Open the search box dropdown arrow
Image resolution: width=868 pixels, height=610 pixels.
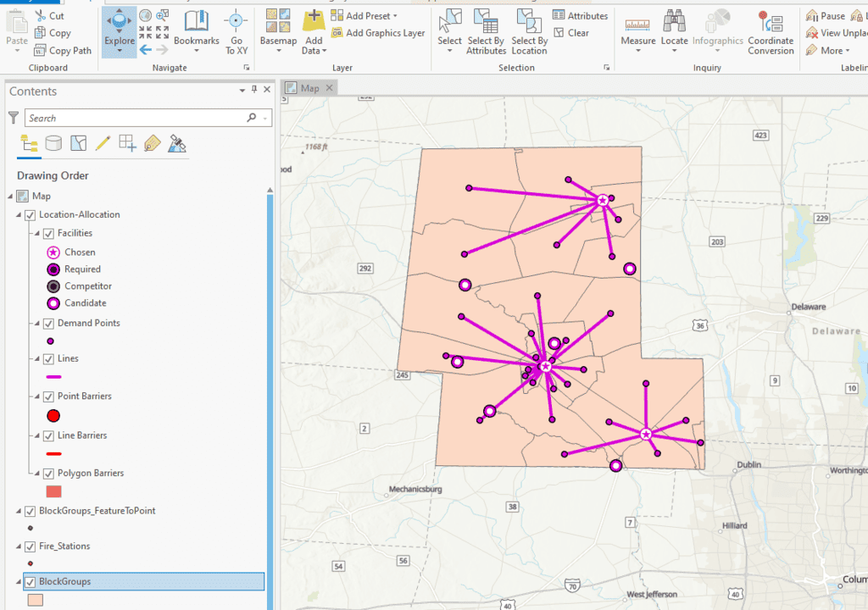(265, 118)
